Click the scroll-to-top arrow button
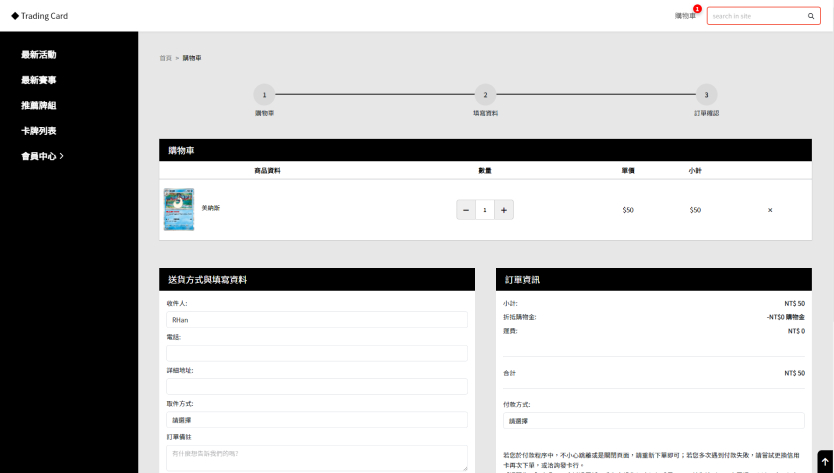The image size is (834, 473). [x=824, y=462]
